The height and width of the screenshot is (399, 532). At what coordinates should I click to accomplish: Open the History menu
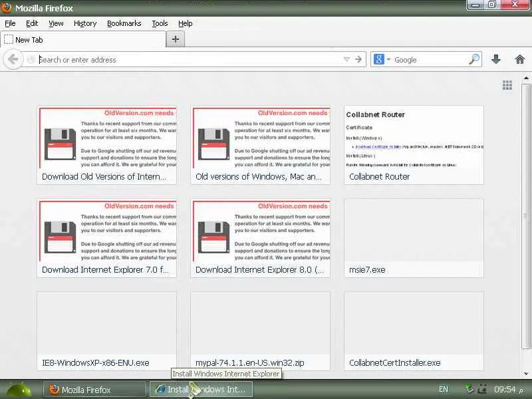(85, 23)
